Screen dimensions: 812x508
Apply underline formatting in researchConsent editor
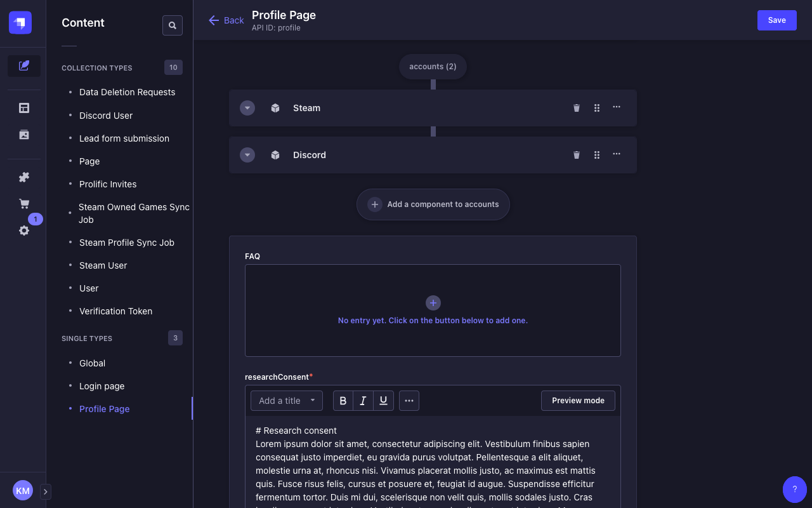coord(383,401)
